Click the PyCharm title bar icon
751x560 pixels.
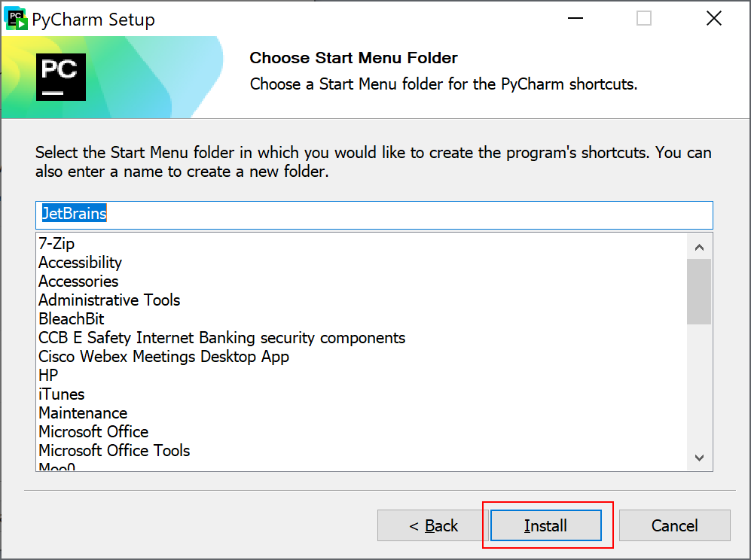(x=16, y=19)
